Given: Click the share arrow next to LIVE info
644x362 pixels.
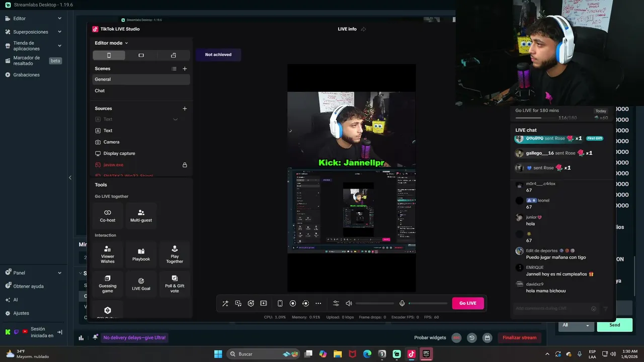Looking at the screenshot, I should coord(363,29).
